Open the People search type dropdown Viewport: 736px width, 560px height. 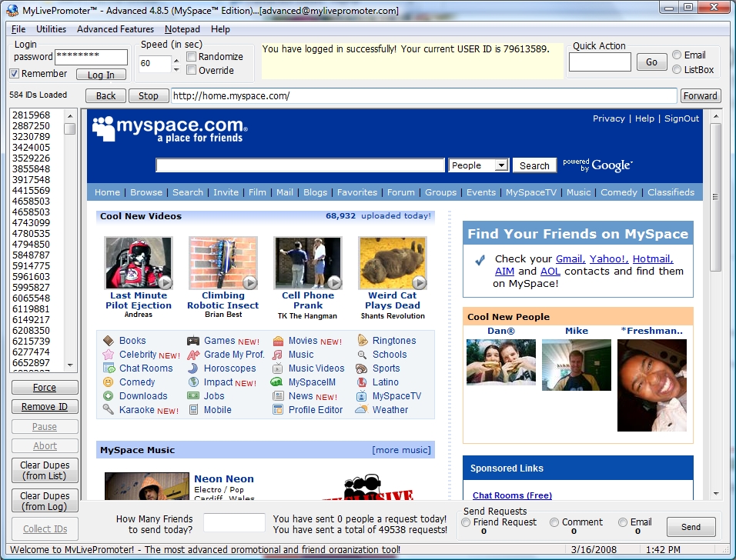(502, 165)
